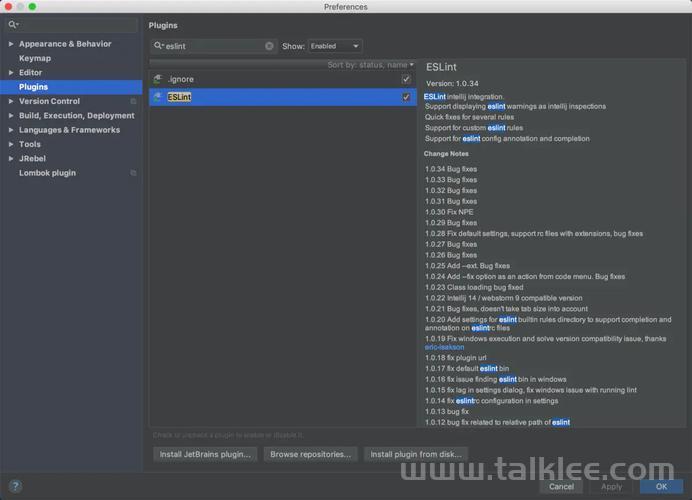Open help with the question mark icon
This screenshot has height=500, width=692.
pyautogui.click(x=15, y=486)
